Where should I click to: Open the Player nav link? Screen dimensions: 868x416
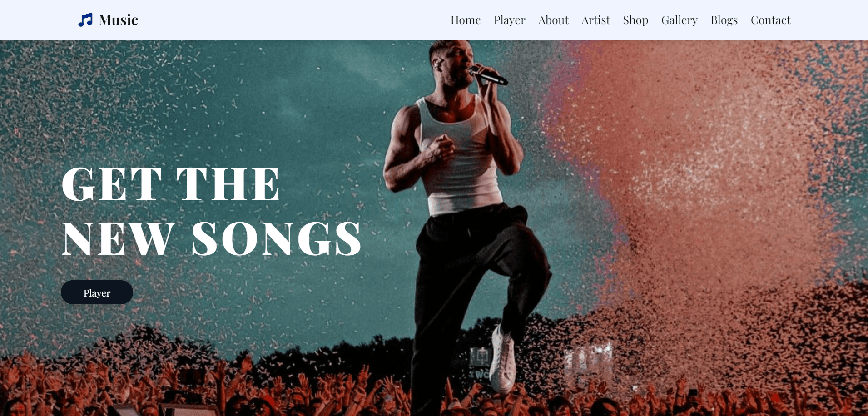click(x=510, y=20)
